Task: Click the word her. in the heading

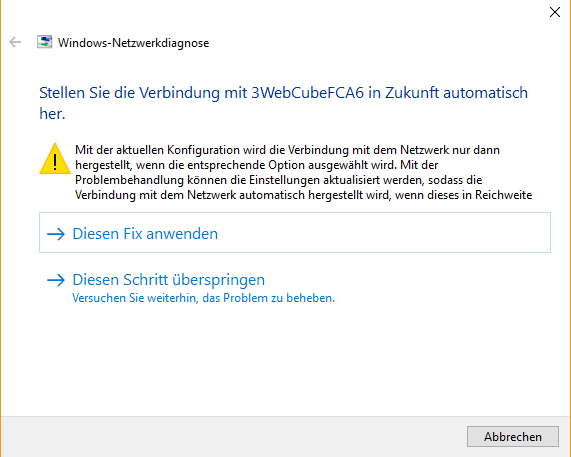Action: (x=52, y=114)
